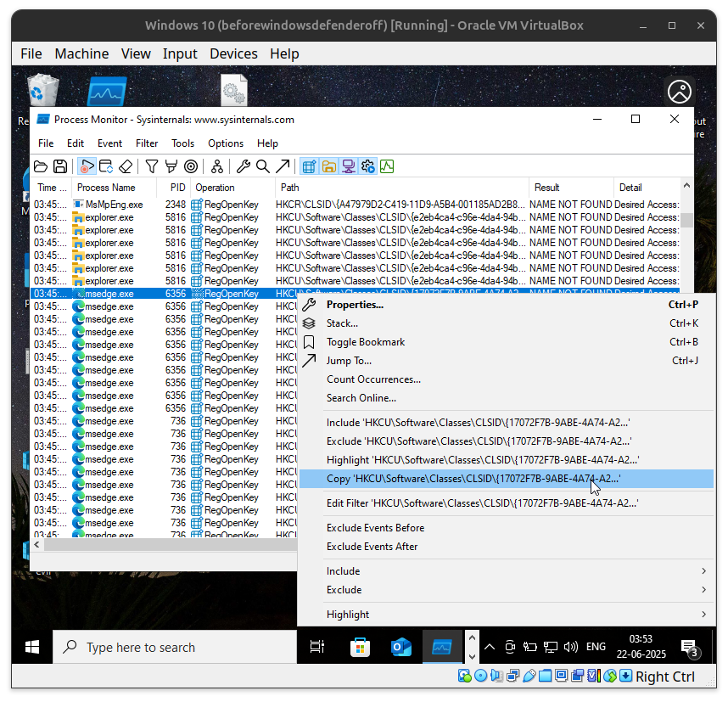Click Edit Filter 'HKCU\Software...' entry
This screenshot has width=728, height=702.
point(506,503)
